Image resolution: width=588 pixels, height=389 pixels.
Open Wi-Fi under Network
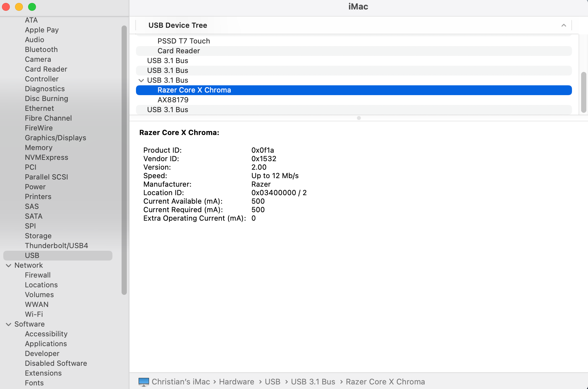(x=34, y=314)
